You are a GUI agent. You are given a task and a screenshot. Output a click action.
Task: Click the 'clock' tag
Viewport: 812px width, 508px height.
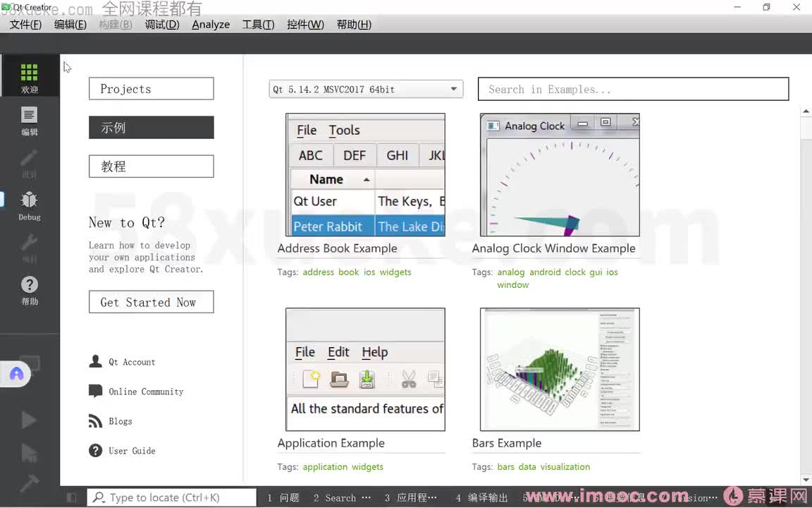(575, 272)
